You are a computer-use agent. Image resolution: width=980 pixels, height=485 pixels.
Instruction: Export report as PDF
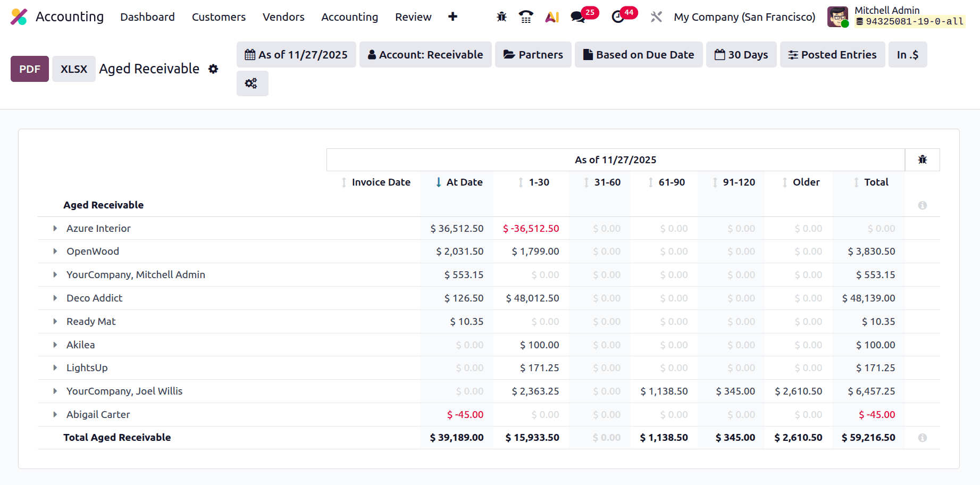(30, 69)
